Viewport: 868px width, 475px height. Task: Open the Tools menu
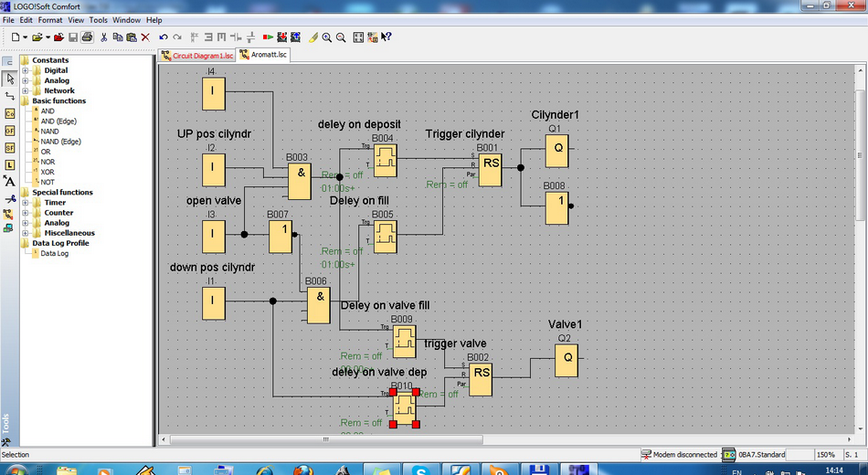(x=98, y=19)
